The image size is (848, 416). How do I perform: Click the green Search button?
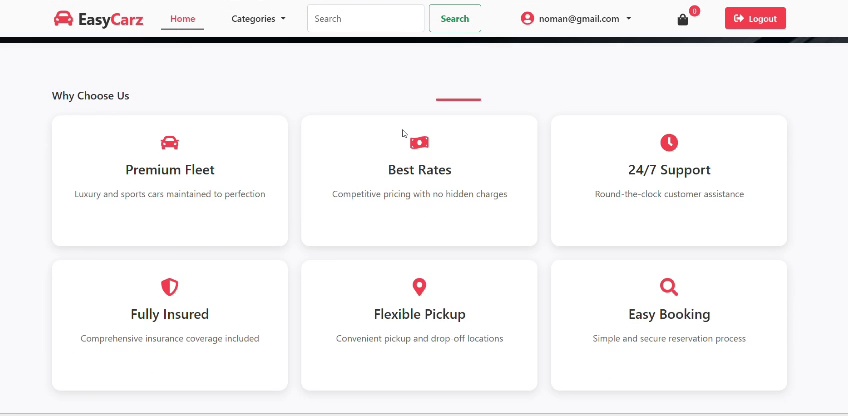click(x=455, y=18)
